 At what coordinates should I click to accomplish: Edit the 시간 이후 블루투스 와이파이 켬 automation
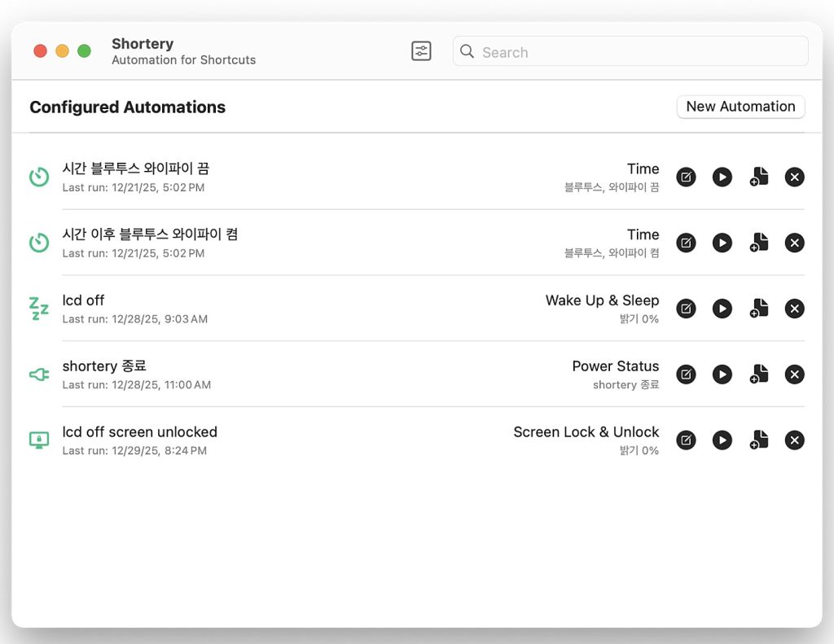(x=687, y=243)
